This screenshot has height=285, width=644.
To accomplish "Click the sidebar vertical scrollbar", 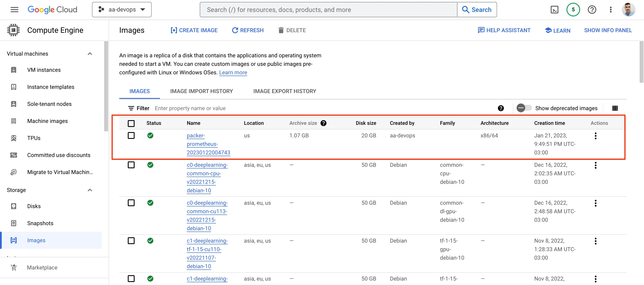I will pos(106,86).
